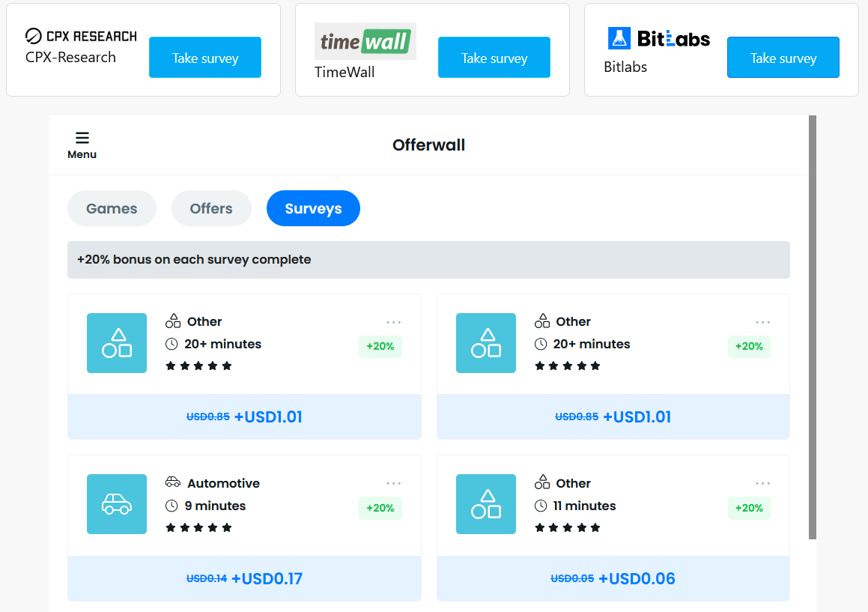Screen dimensions: 868x612
Task: Take the CPX-Research survey
Action: point(204,58)
